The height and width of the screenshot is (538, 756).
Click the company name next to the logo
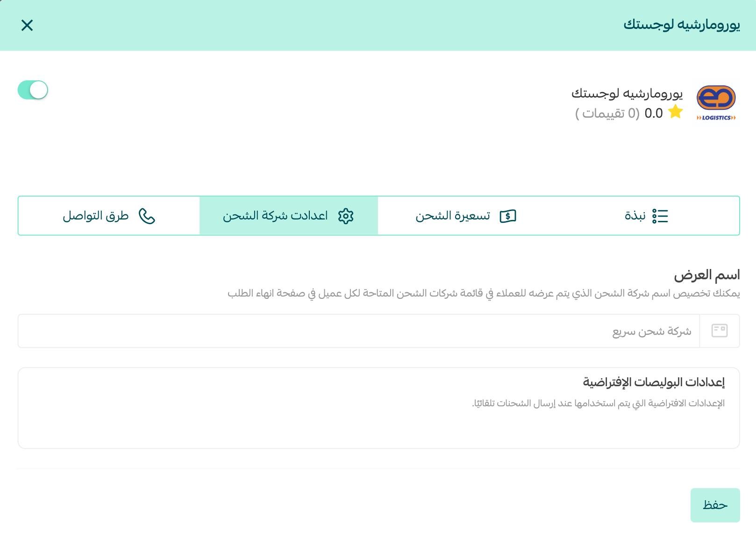[627, 93]
